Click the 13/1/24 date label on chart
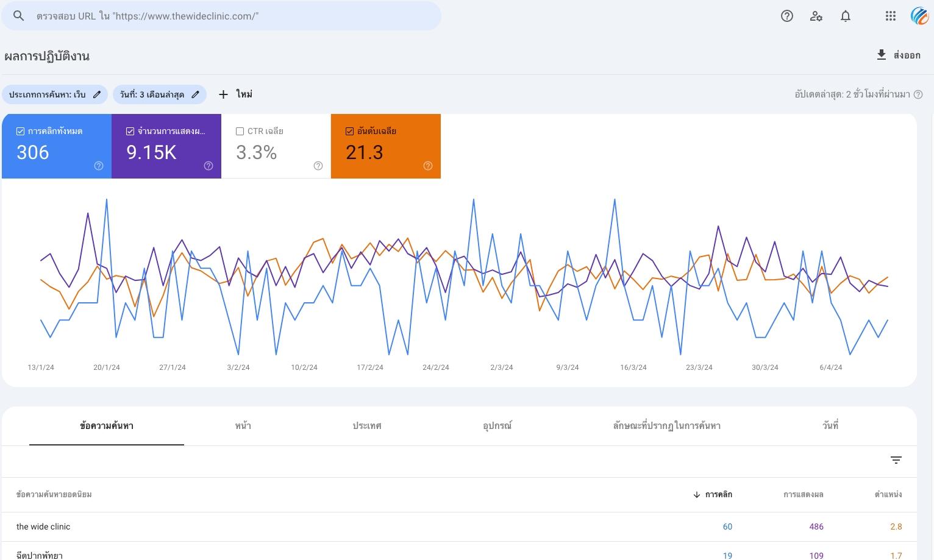 point(41,367)
